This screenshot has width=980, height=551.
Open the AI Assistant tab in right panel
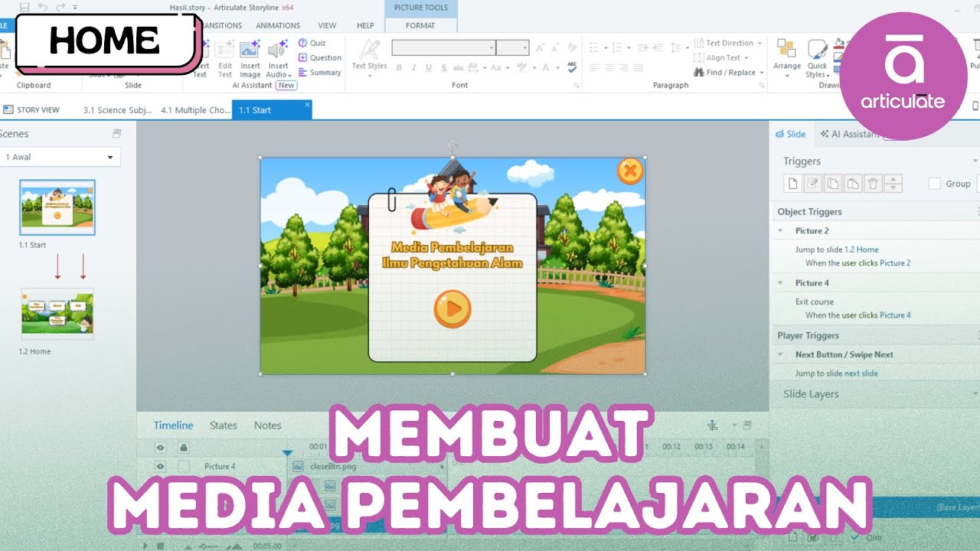click(848, 134)
